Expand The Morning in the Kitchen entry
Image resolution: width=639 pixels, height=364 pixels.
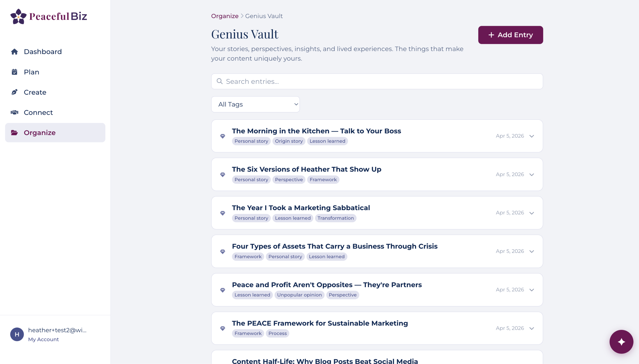click(531, 136)
